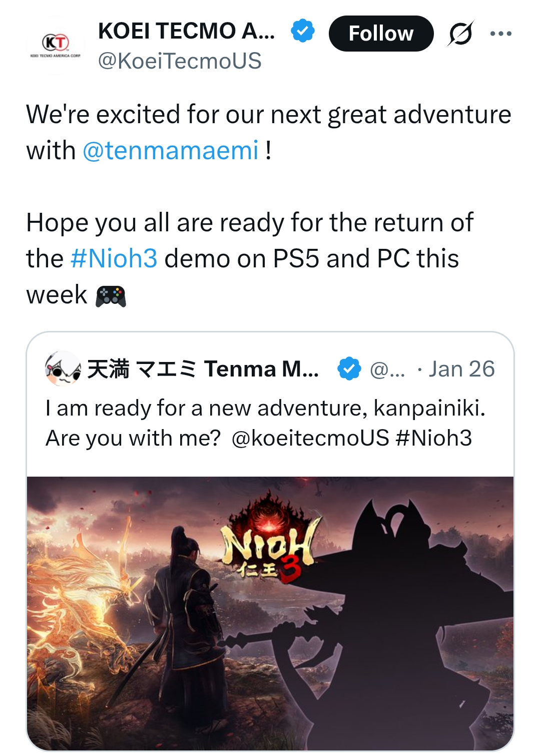Screen dimensions: 538x756
Task: Click the KOEI TECMO A... display name
Action: click(186, 31)
